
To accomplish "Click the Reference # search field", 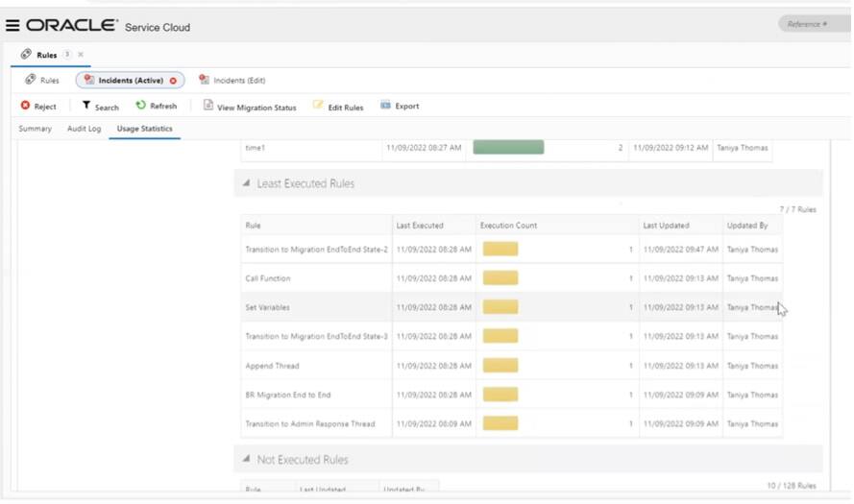I will [815, 24].
